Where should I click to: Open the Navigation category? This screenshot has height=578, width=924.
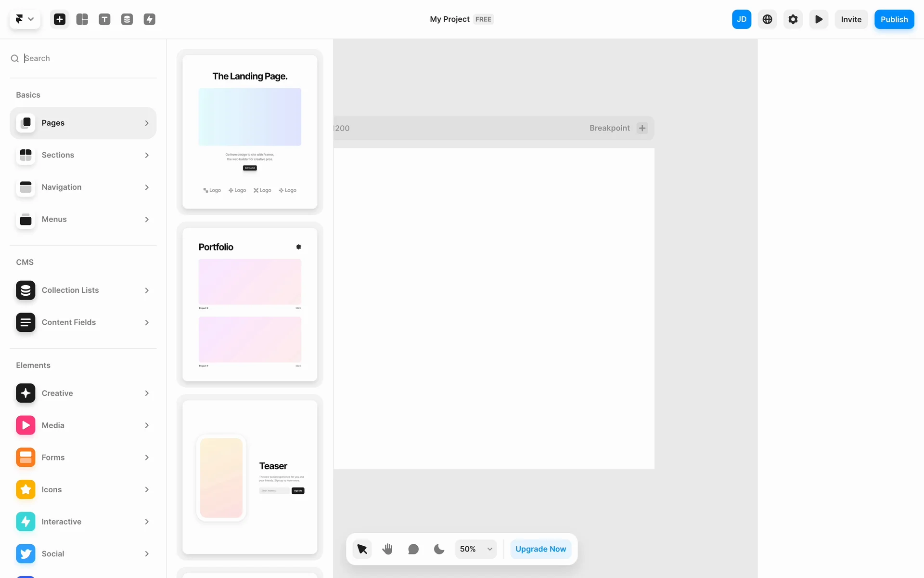tap(83, 187)
